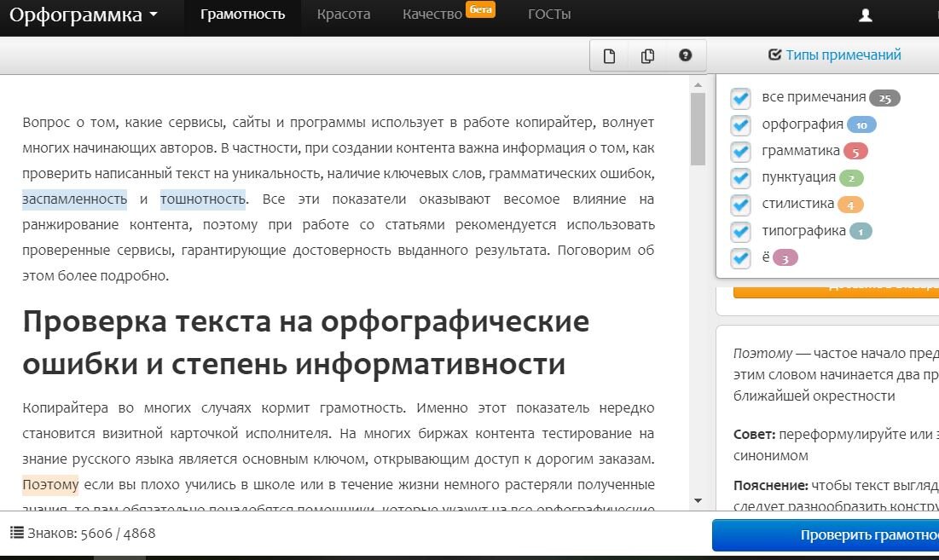
Task: Switch to the Красота tab
Action: [344, 14]
